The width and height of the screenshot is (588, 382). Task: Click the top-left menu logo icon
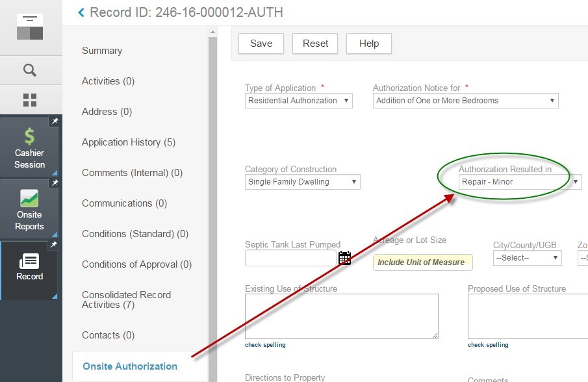[x=30, y=27]
